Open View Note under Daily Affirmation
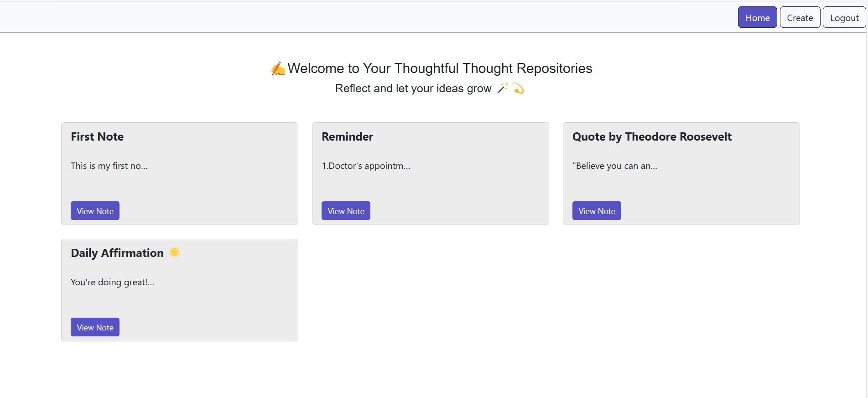The image size is (868, 398). (95, 327)
